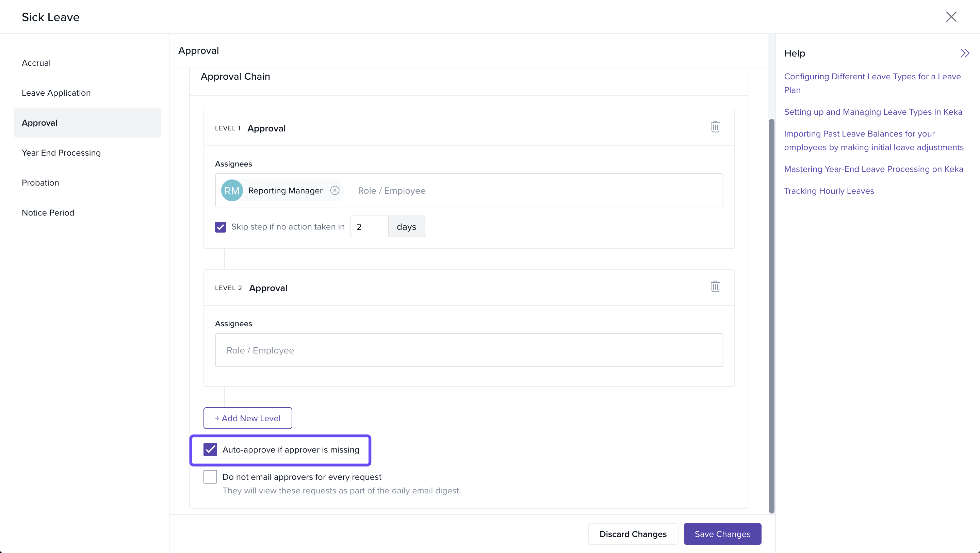980x553 pixels.
Task: Toggle Skip step if no action checkbox
Action: pos(220,227)
